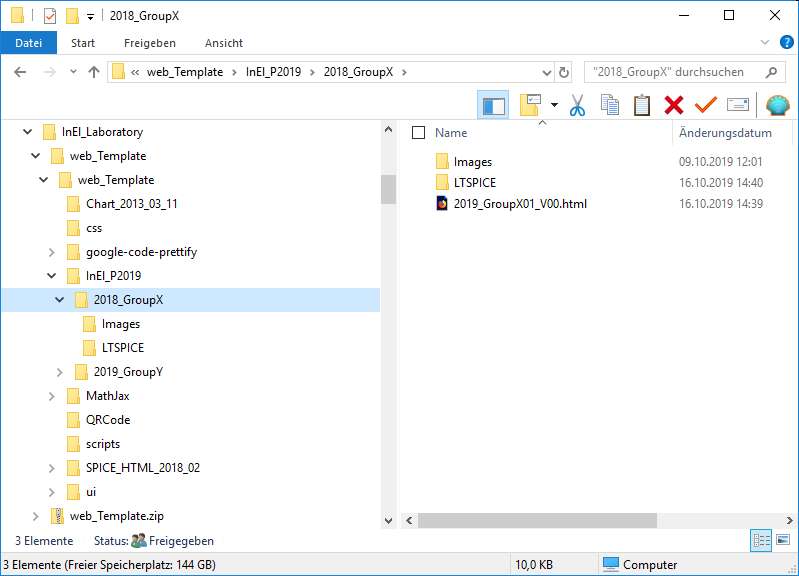This screenshot has height=576, width=799.
Task: Open the Datei menu
Action: tap(29, 43)
